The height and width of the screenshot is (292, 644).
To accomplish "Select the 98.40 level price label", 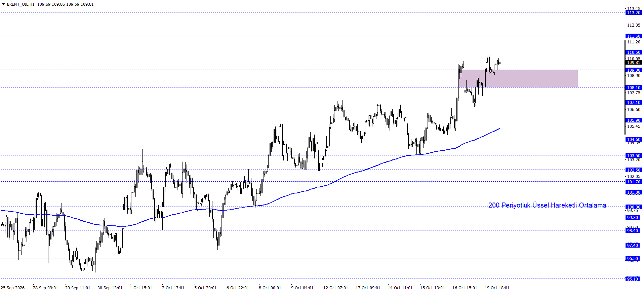I will [x=632, y=231].
